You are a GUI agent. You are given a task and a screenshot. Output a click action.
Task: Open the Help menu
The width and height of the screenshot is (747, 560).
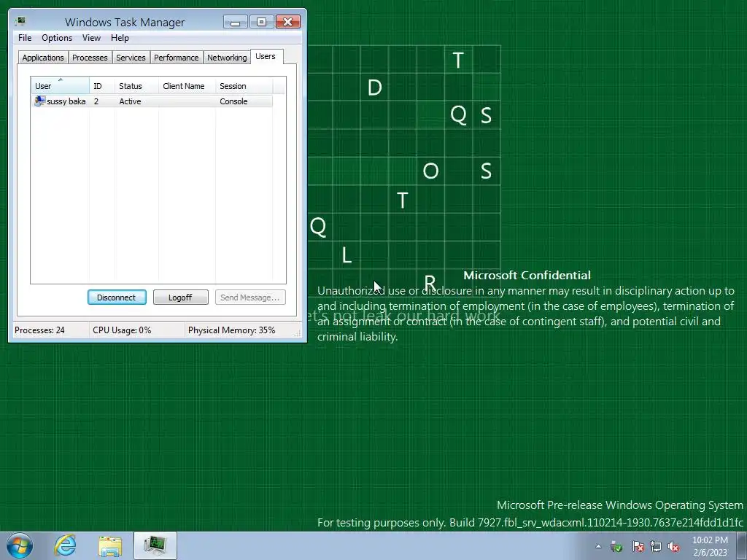point(120,38)
